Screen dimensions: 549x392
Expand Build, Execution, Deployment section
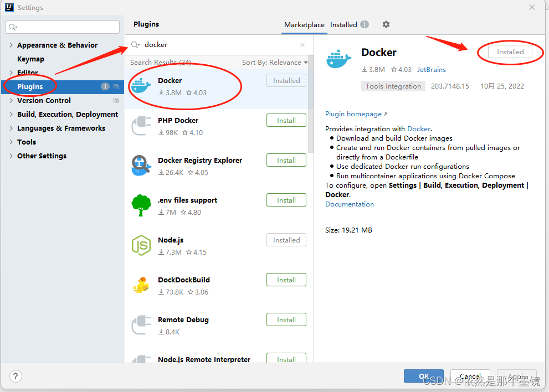(x=11, y=115)
